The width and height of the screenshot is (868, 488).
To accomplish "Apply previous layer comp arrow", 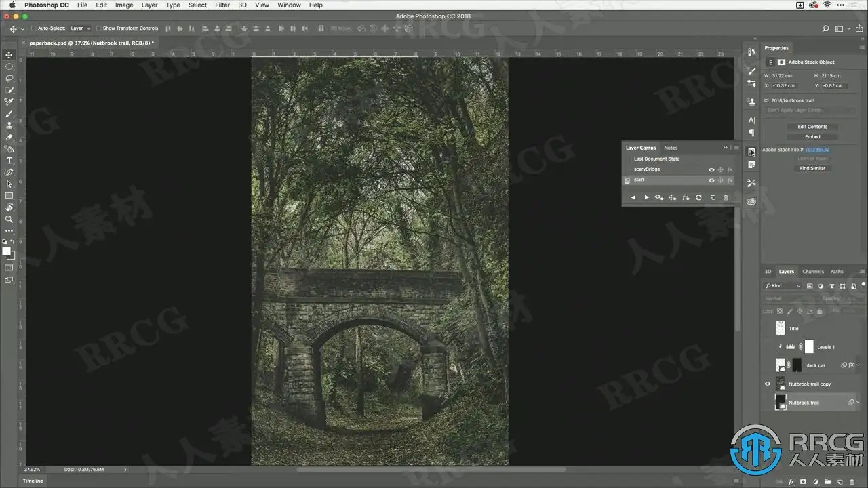I will click(x=633, y=197).
